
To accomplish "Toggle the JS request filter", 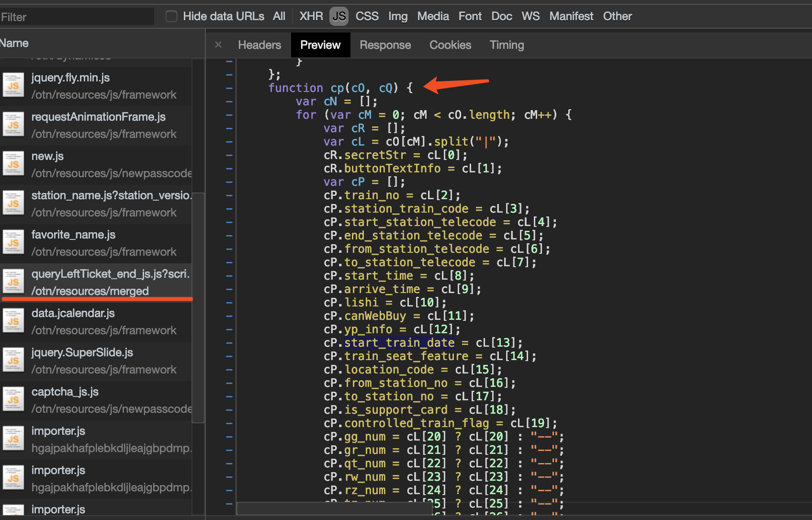I will [x=339, y=16].
